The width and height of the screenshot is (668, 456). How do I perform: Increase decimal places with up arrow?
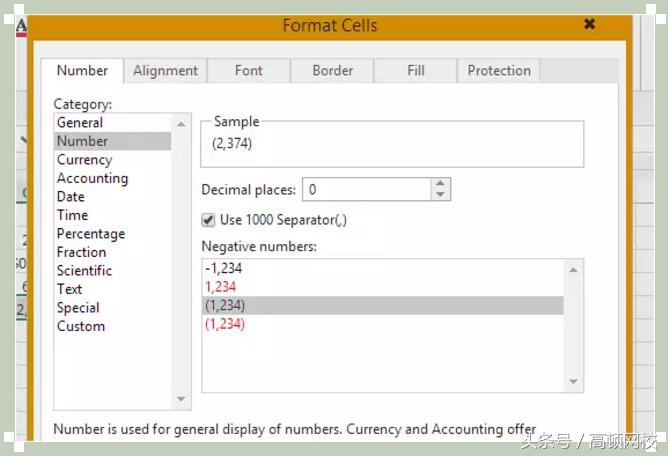[x=440, y=184]
